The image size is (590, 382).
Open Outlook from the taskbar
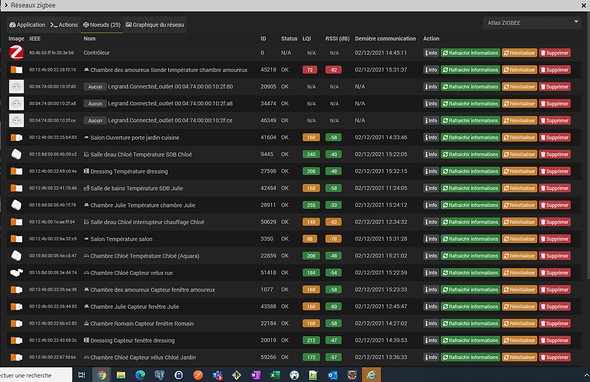coord(333,375)
